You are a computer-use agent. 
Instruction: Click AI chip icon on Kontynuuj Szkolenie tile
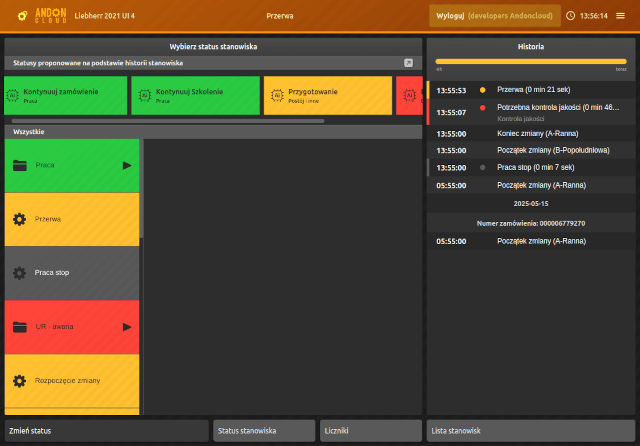click(x=144, y=95)
